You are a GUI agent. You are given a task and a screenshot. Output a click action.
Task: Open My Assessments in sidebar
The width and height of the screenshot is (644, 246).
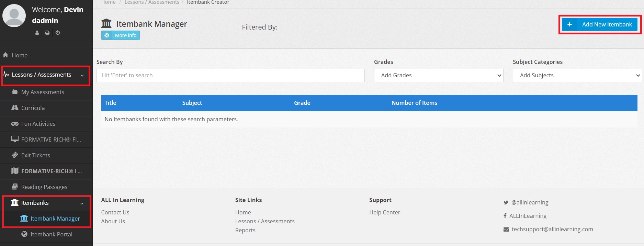click(x=43, y=92)
